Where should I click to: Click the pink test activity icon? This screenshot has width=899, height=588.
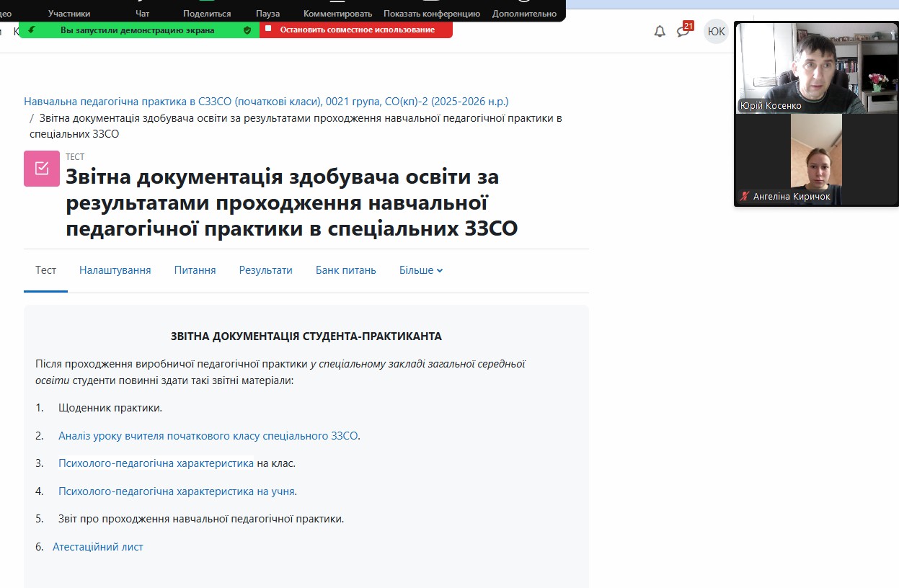tap(42, 169)
